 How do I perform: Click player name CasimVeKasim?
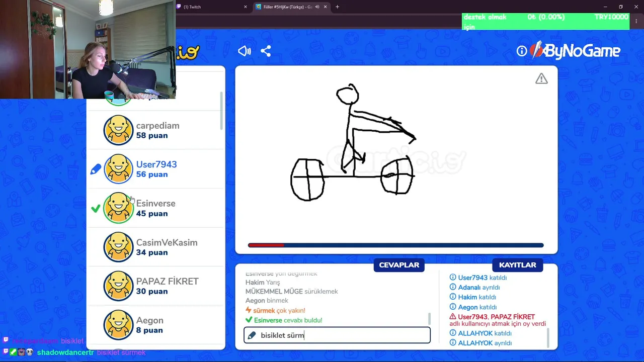(167, 242)
